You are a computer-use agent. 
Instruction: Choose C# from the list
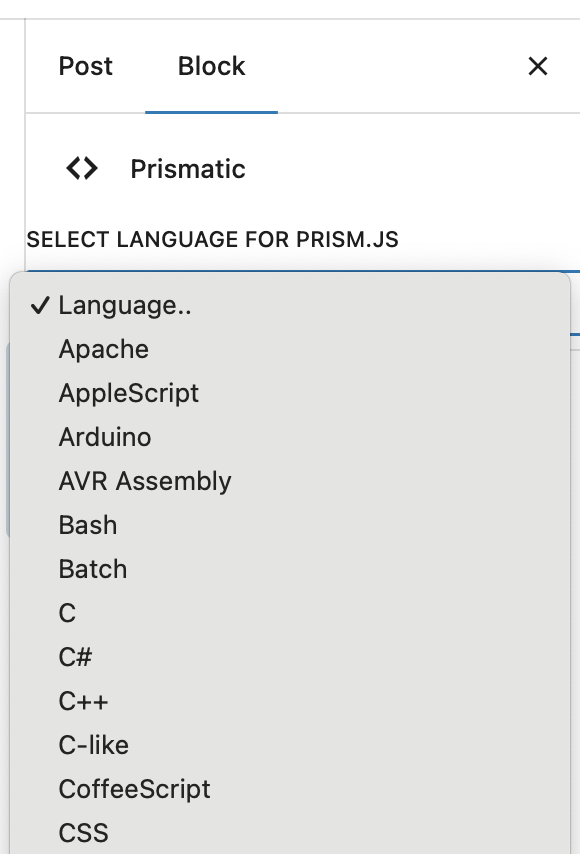click(290, 657)
